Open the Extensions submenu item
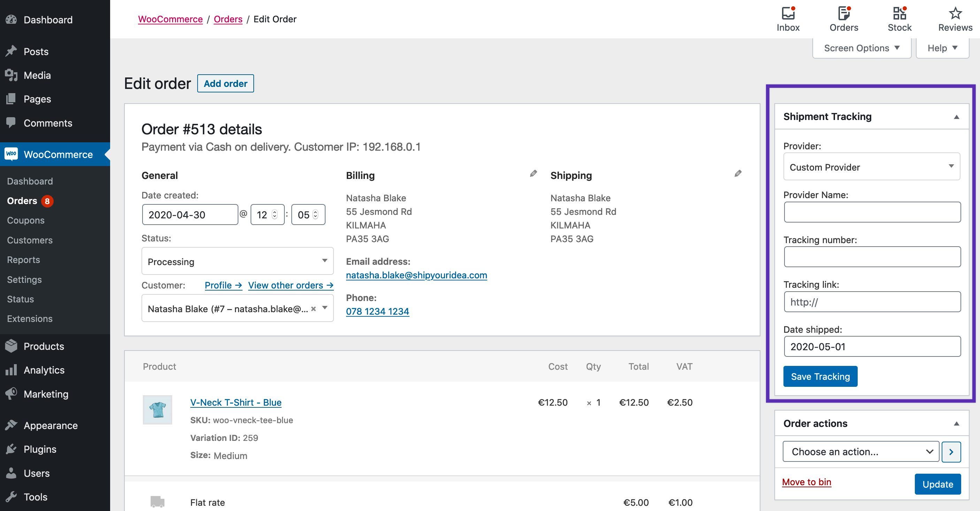 pyautogui.click(x=30, y=318)
